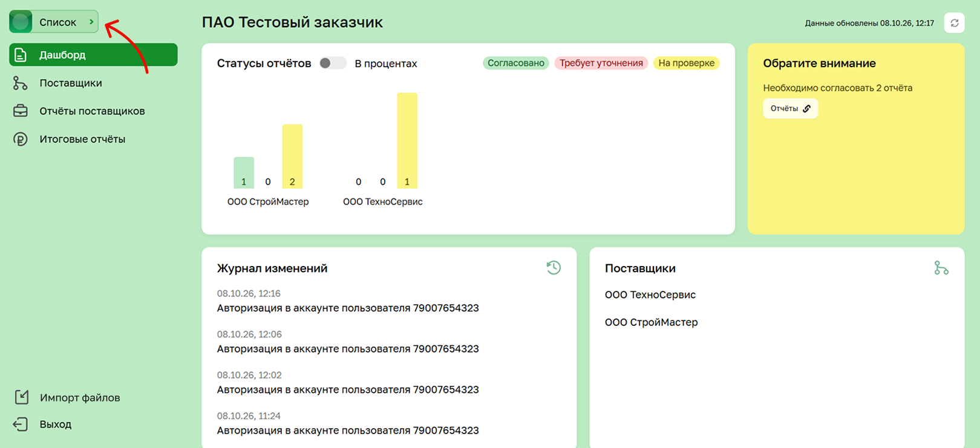Click the green organization avatar icon
This screenshot has width=980, height=448.
21,22
